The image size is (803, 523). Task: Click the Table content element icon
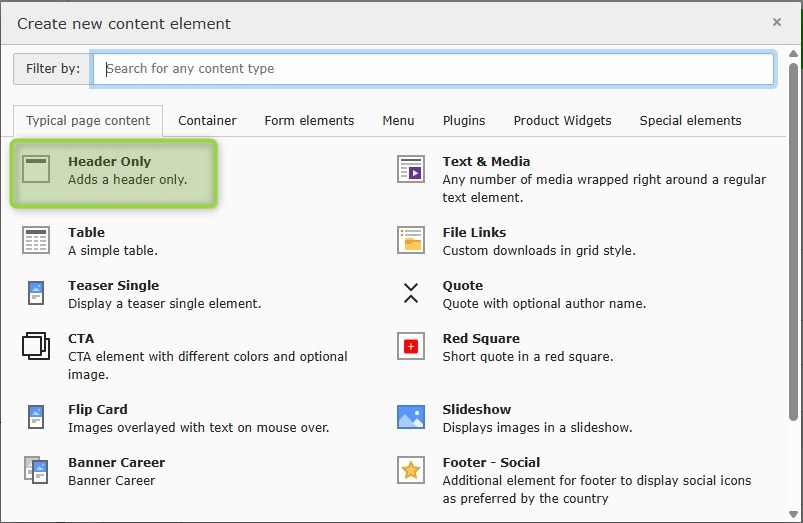point(36,241)
